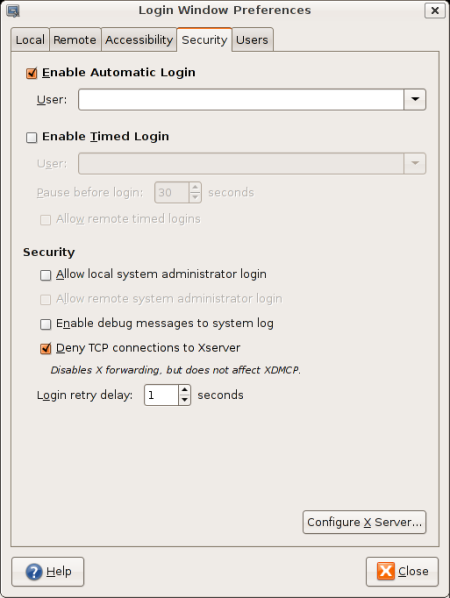Uncheck Enable Automatic Login

32,73
